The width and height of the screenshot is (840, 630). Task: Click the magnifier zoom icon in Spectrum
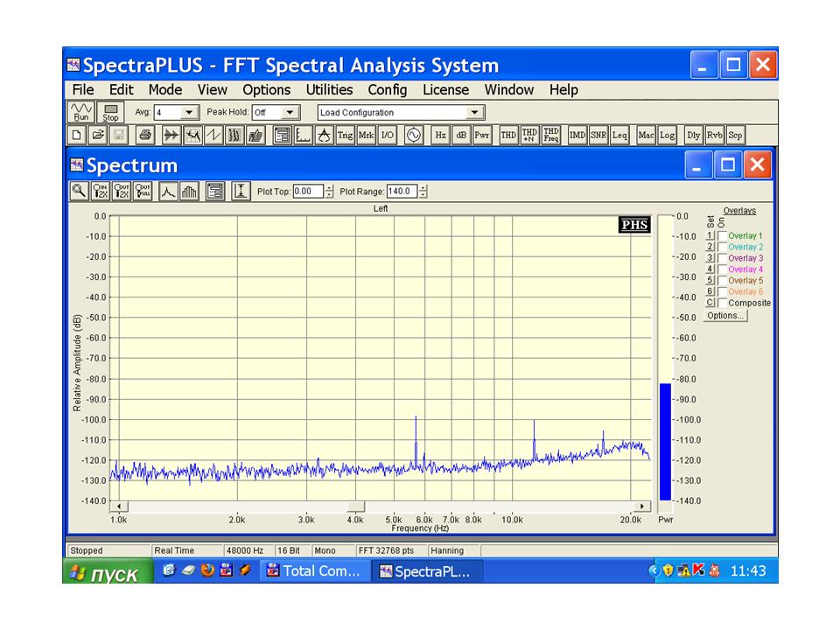tap(80, 192)
